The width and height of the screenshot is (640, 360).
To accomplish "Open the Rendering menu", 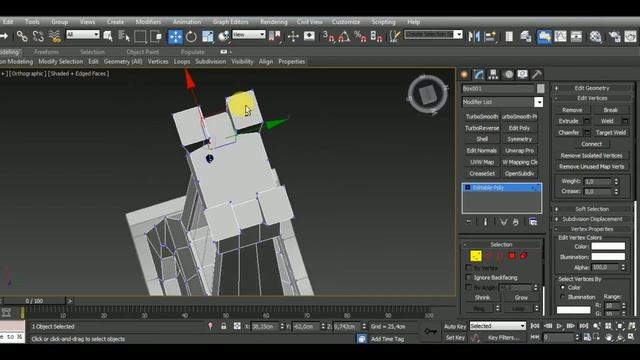I will pyautogui.click(x=273, y=22).
